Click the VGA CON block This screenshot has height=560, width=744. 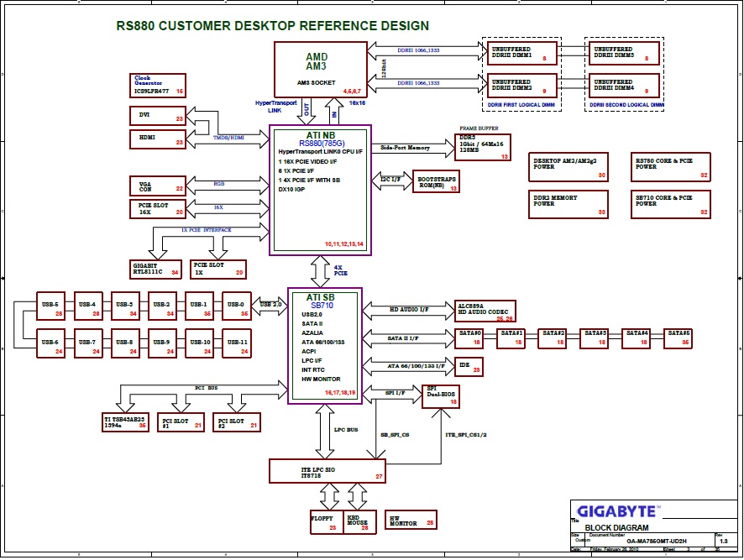coord(157,186)
